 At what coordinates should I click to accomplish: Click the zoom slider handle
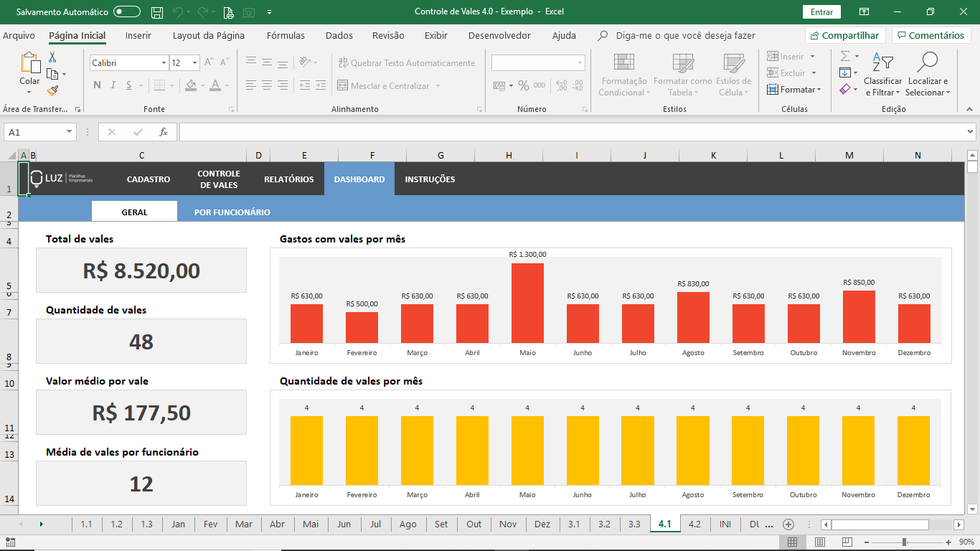(x=905, y=542)
